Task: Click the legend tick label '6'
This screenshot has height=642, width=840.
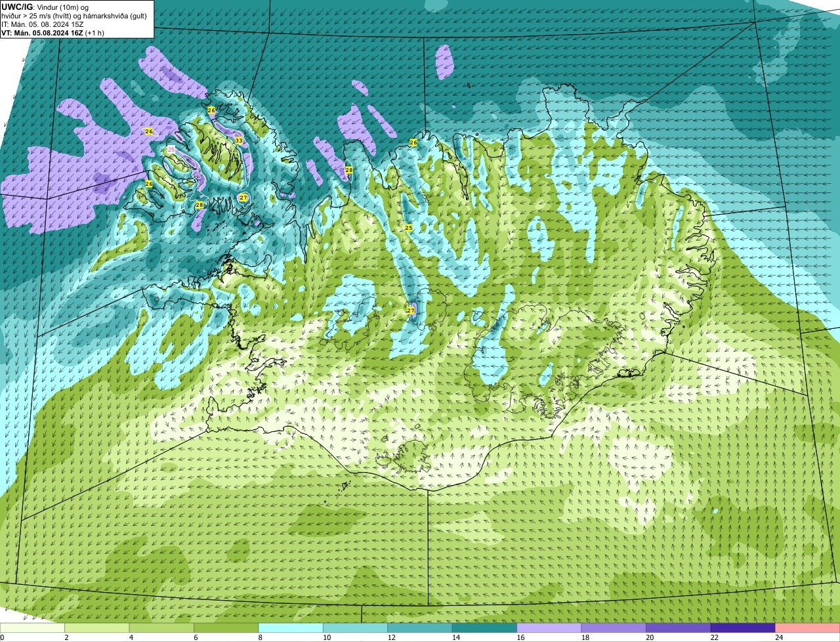Action: [x=195, y=637]
